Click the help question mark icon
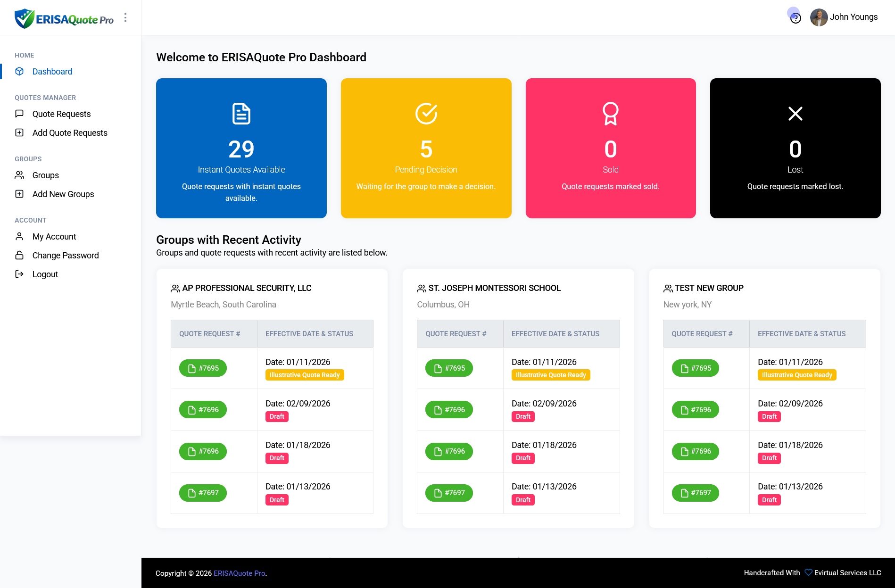The height and width of the screenshot is (588, 895). tap(796, 18)
